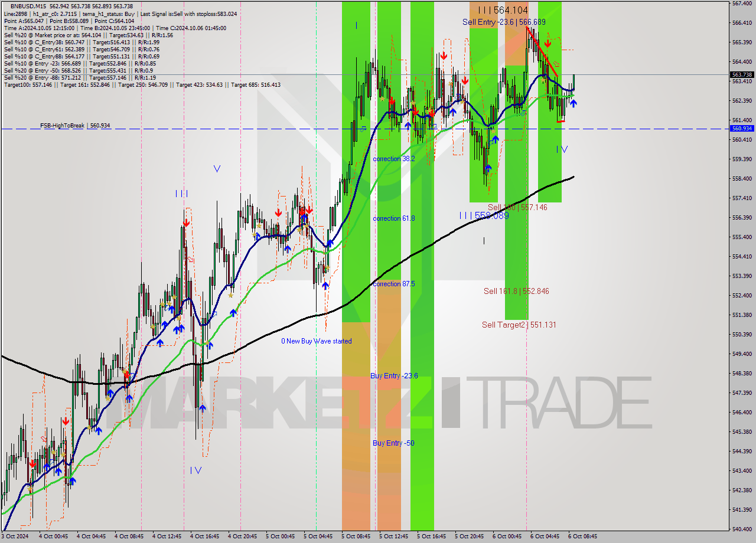Click the I I I 558.089 wave label
Viewport: 756px width, 543px height.
click(x=484, y=216)
